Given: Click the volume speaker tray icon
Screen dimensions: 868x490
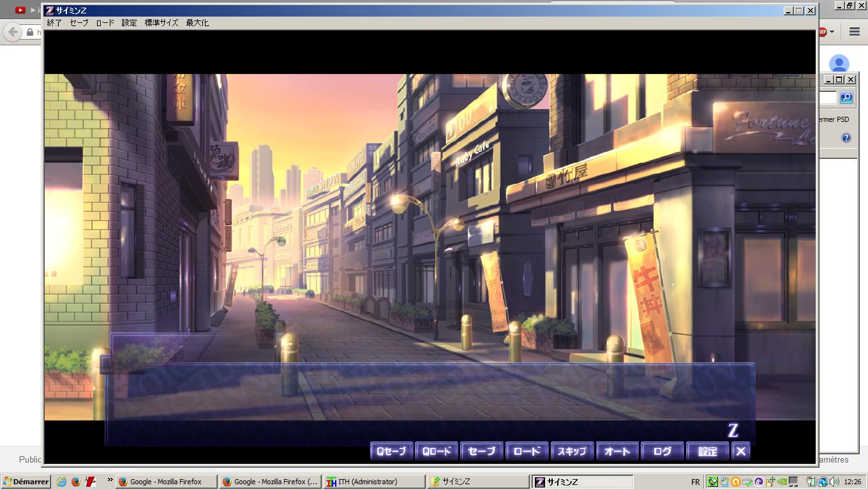Looking at the screenshot, I should point(834,482).
